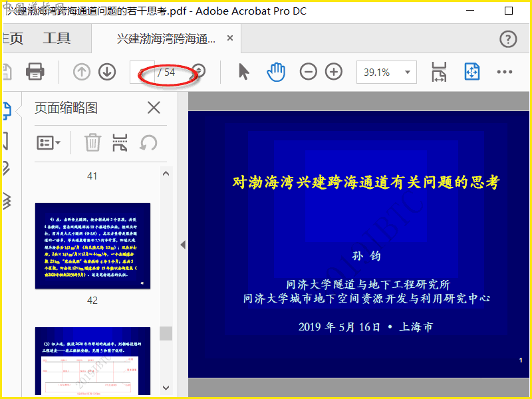Click thumbnail scrollbar down arrow
The image size is (532, 399).
166,388
